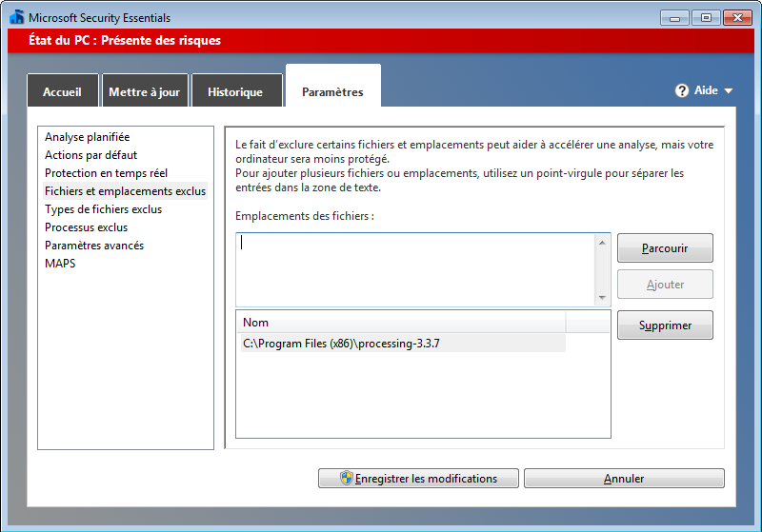Select the Paramètres tab
The image size is (762, 532).
pyautogui.click(x=332, y=88)
